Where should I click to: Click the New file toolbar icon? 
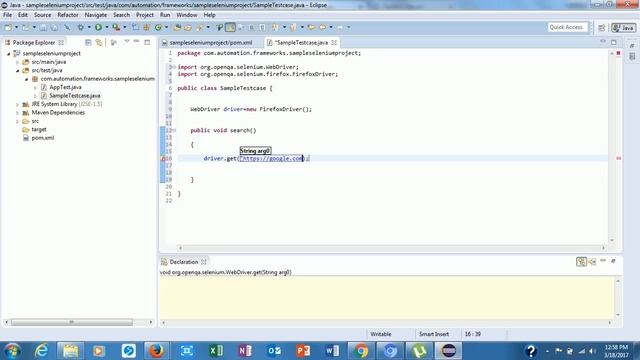[8, 27]
